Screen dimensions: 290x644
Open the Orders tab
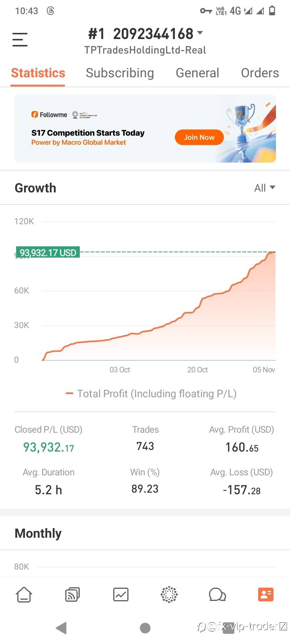click(x=260, y=73)
